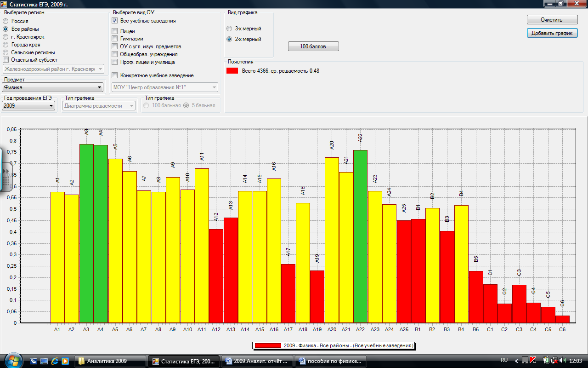The width and height of the screenshot is (588, 368).
Task: Launch Windows Media Player from Quick Launch
Action: click(65, 361)
